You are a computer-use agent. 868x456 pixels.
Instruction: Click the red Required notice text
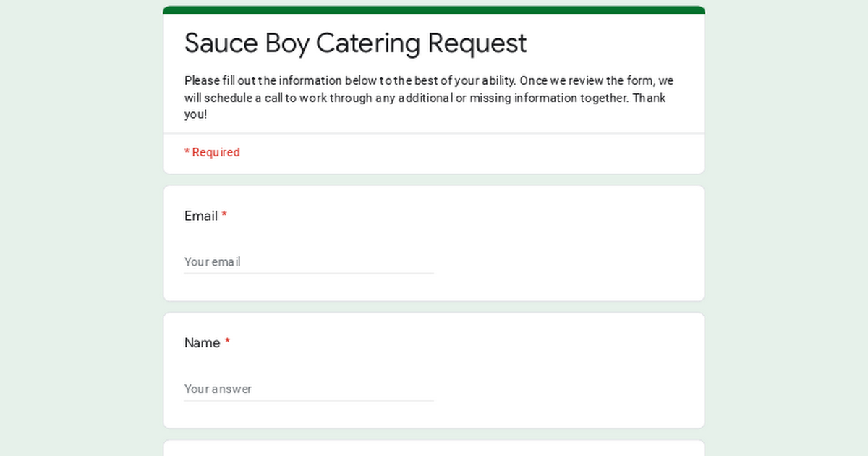[x=212, y=152]
